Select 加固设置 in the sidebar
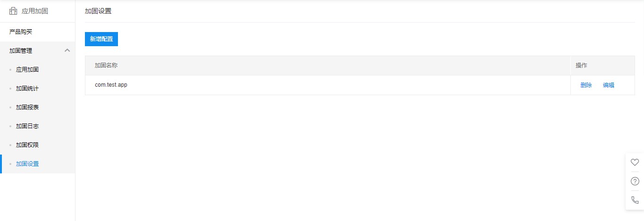Screen dimensions: 644x221 [x=27, y=164]
